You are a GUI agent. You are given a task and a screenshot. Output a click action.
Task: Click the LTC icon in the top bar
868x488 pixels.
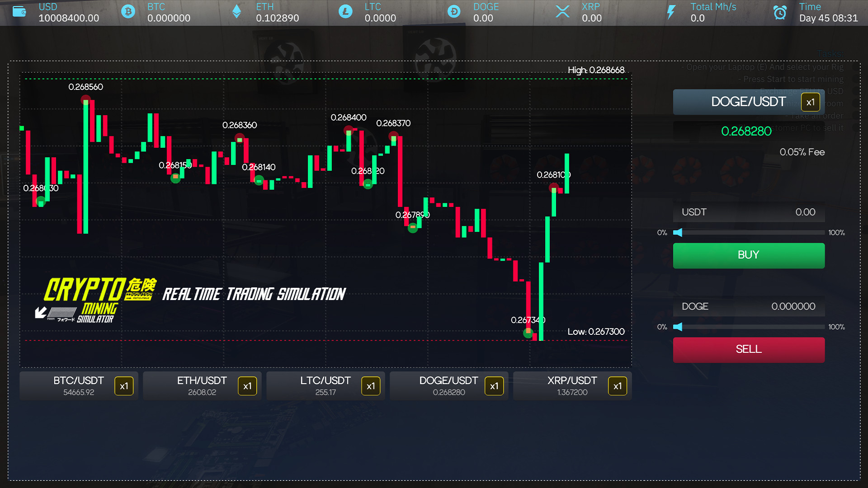pyautogui.click(x=345, y=12)
